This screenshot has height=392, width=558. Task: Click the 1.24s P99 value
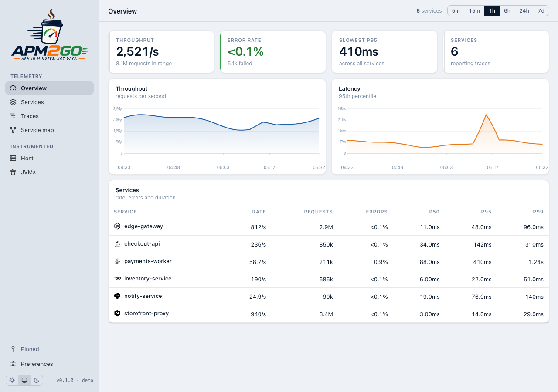(x=536, y=262)
